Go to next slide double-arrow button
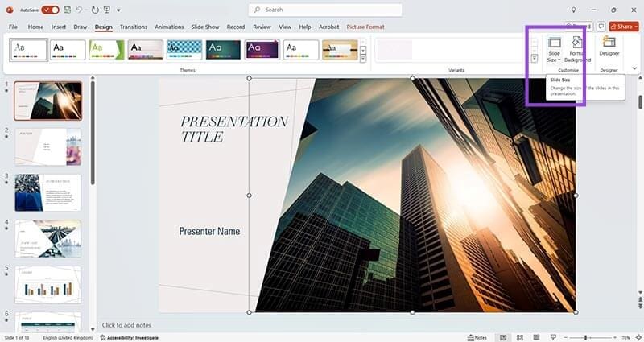Viewport: 644px width, 342px height. [640, 307]
